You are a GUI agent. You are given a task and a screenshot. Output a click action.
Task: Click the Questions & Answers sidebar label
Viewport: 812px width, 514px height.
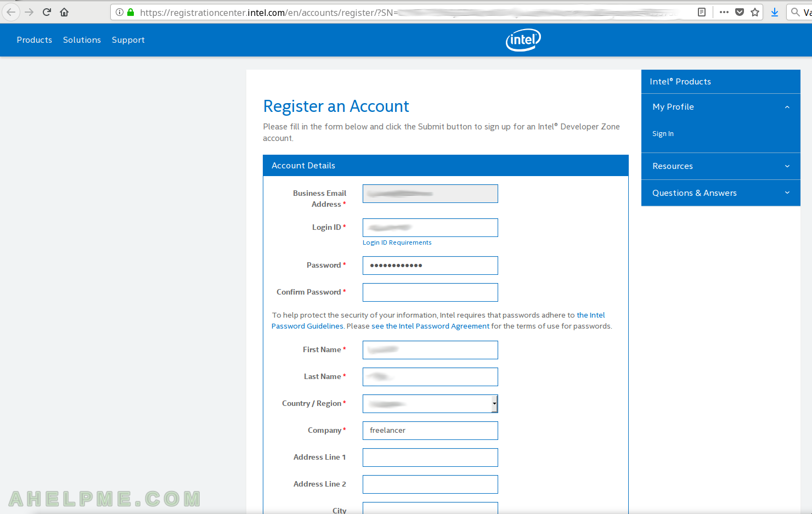(695, 193)
